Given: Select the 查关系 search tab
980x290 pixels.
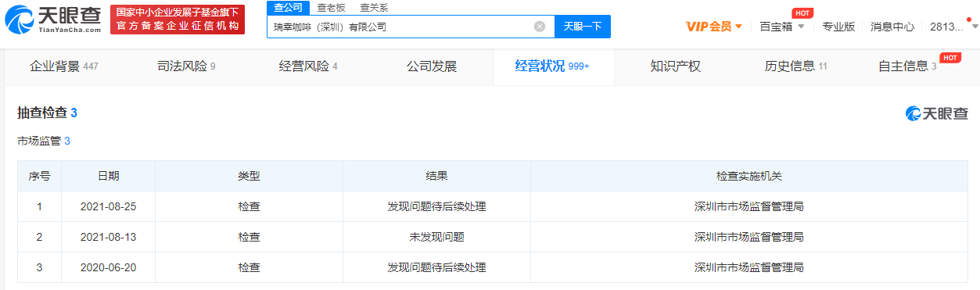Looking at the screenshot, I should [374, 7].
